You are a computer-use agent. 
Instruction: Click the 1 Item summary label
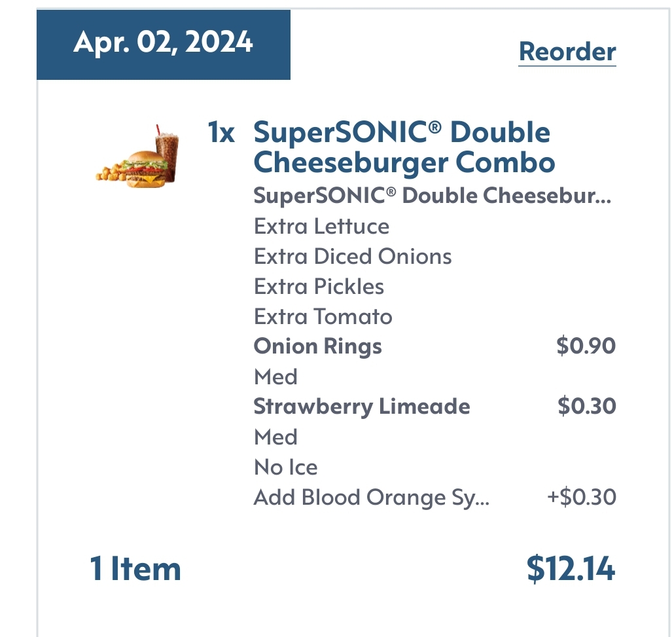[x=135, y=569]
